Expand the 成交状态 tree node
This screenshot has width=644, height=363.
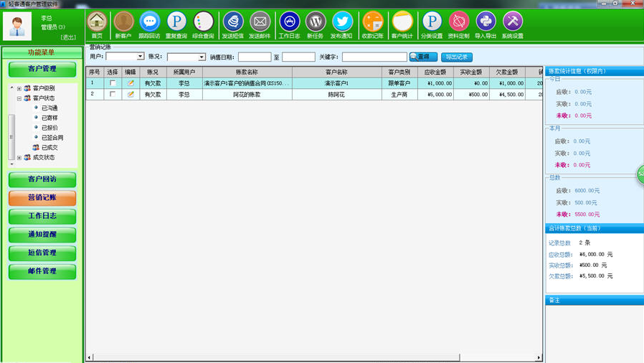(19, 157)
